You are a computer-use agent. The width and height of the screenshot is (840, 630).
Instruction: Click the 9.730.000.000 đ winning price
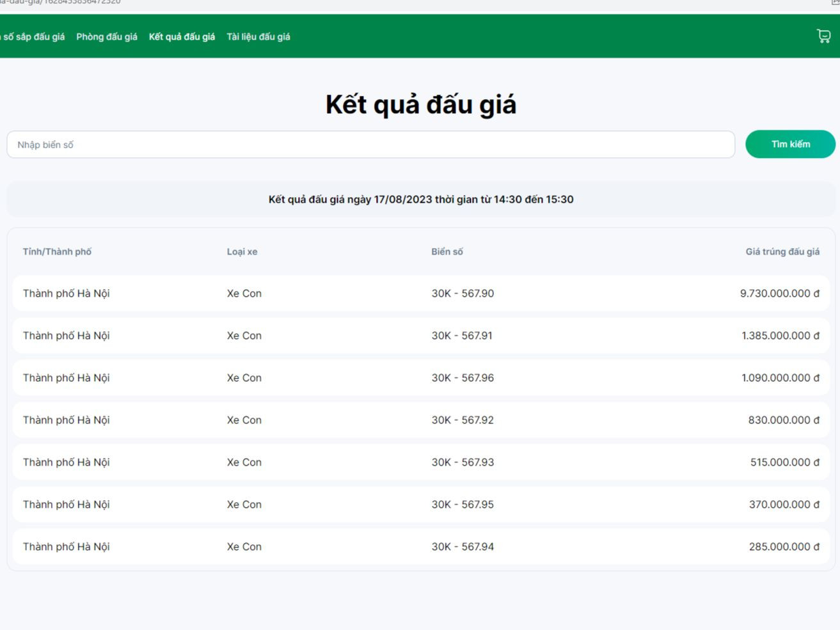(779, 294)
